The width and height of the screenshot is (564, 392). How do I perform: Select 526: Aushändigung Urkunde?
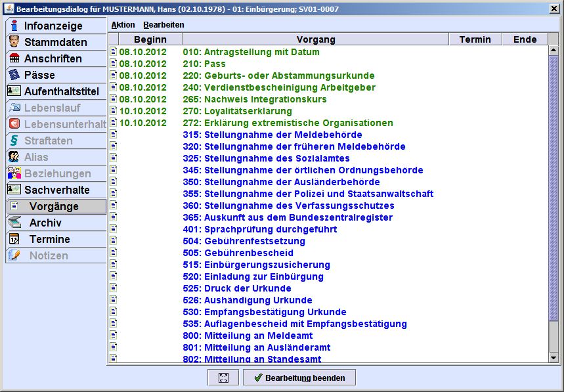pyautogui.click(x=248, y=300)
